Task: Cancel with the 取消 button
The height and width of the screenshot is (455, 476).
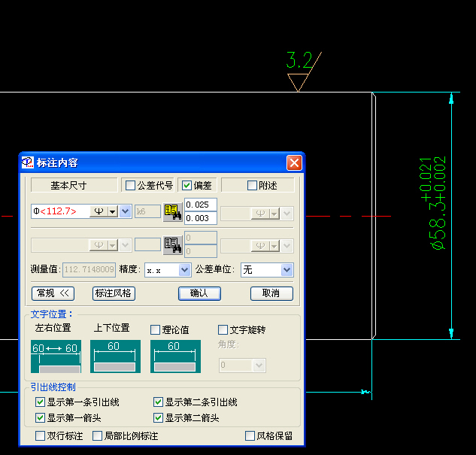Action: 271,293
